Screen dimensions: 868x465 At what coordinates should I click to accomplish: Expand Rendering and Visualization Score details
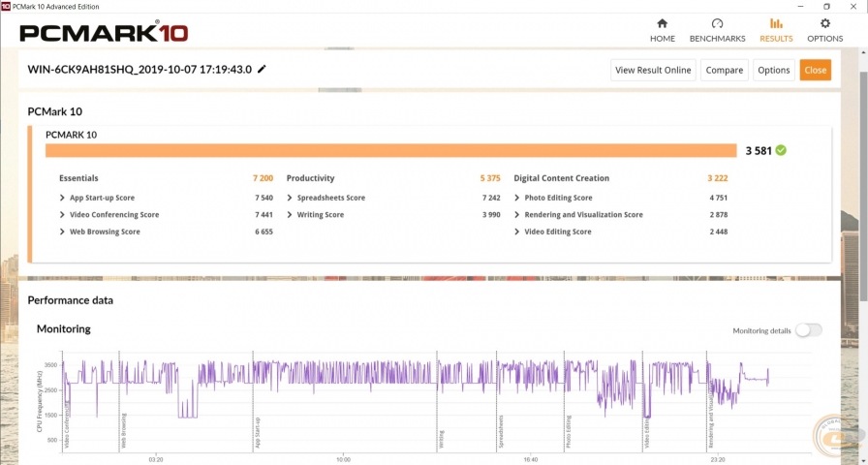(517, 215)
